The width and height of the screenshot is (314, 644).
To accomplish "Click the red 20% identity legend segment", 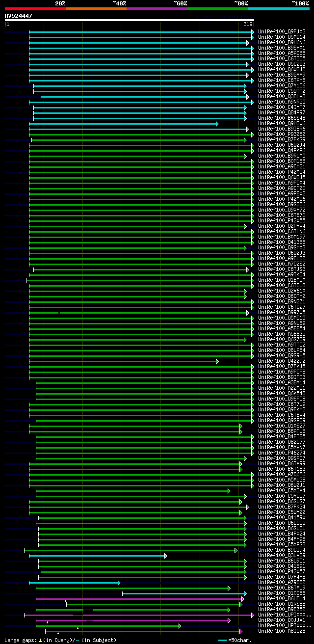I will tap(35, 9).
